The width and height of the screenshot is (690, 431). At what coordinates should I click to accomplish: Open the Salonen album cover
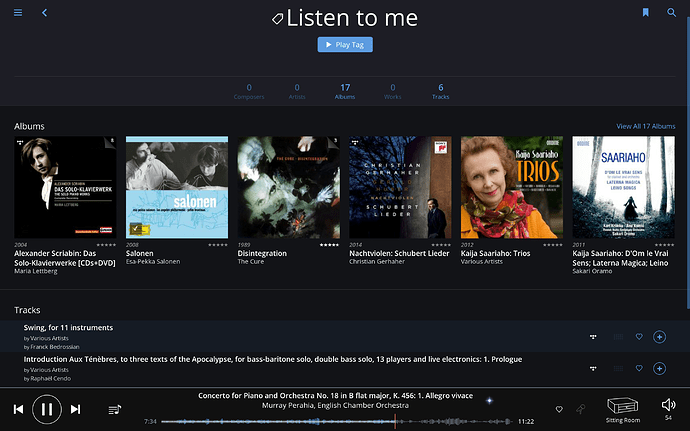click(x=177, y=187)
